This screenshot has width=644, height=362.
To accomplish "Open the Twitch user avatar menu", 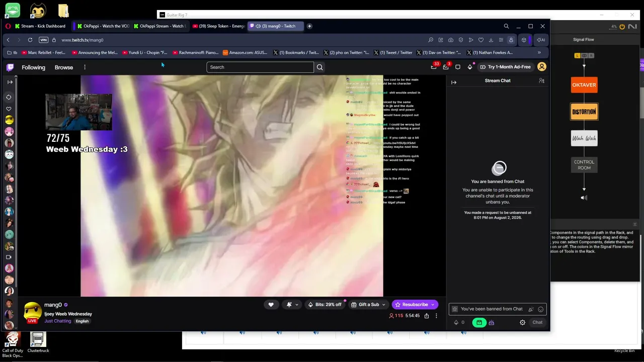I will tap(542, 67).
